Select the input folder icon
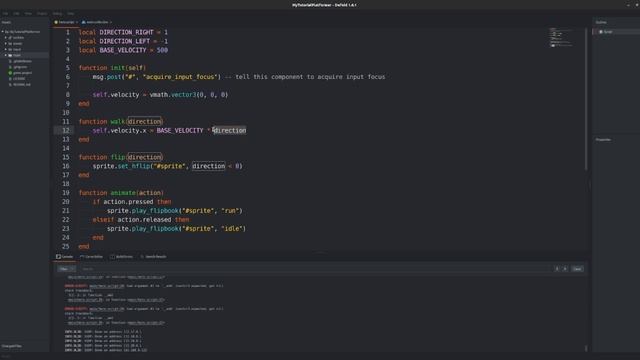Screen dimensions: 640x360 click(x=10, y=49)
